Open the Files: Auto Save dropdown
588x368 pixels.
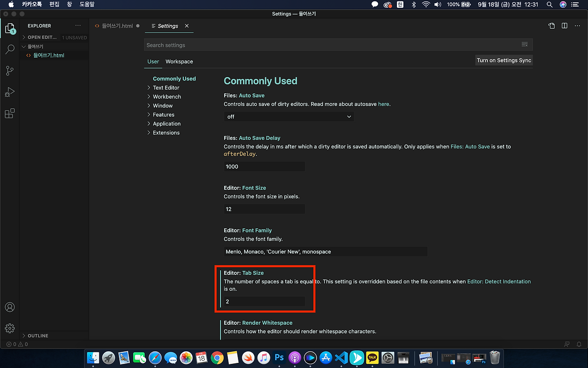click(x=288, y=116)
